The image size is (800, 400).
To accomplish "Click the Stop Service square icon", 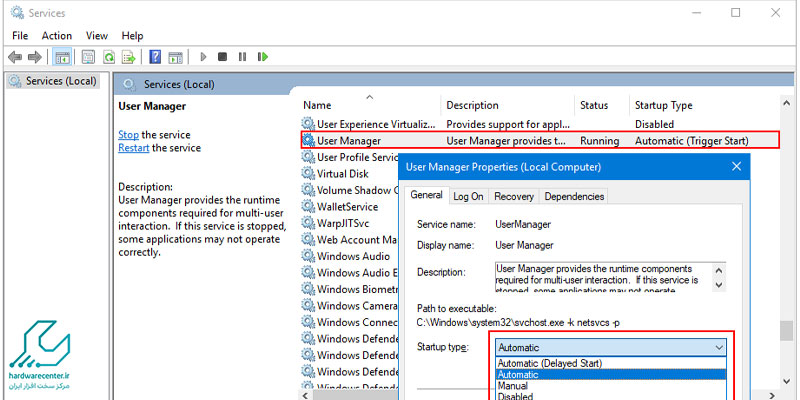I will click(x=222, y=57).
